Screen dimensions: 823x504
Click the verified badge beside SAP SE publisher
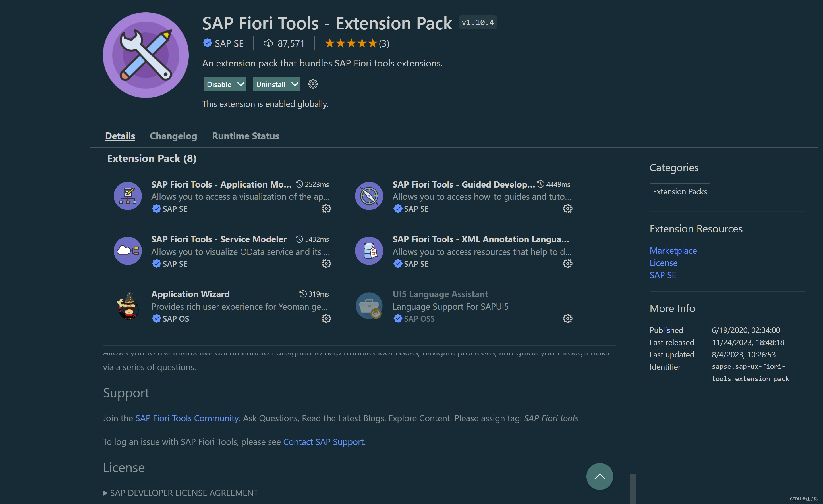tap(208, 43)
